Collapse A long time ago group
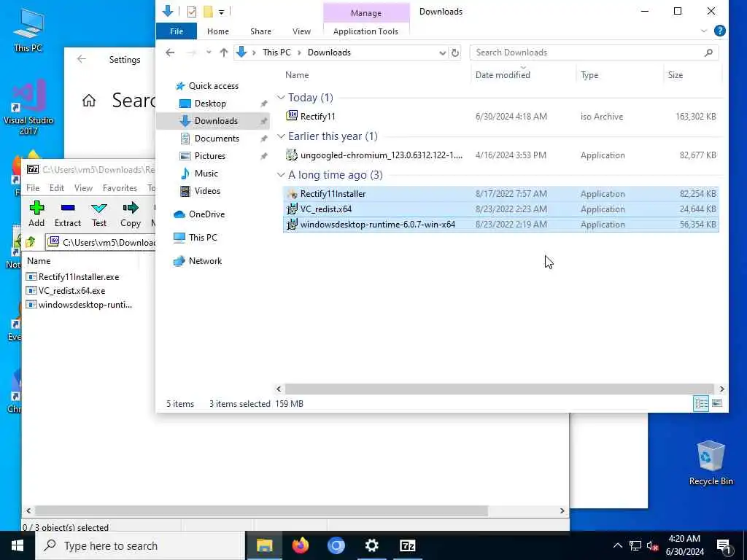This screenshot has width=747, height=560. (281, 175)
